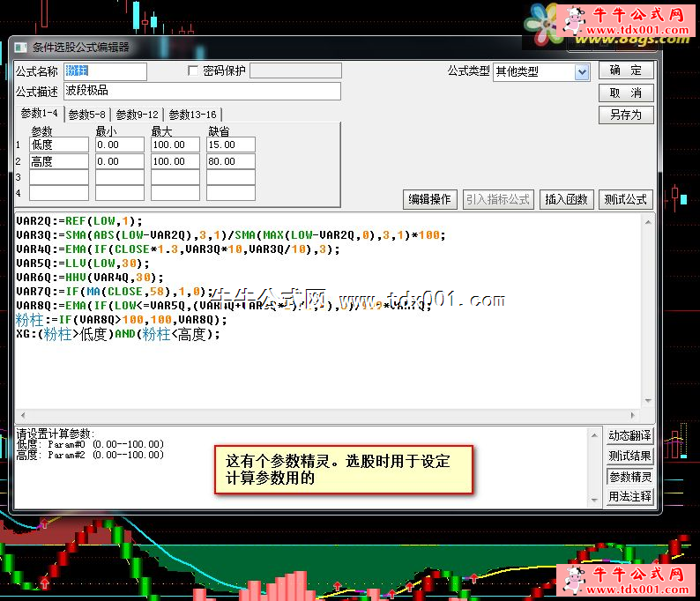The image size is (700, 601).
Task: Click the 高度 minimum value 0.00 field
Action: click(x=120, y=161)
